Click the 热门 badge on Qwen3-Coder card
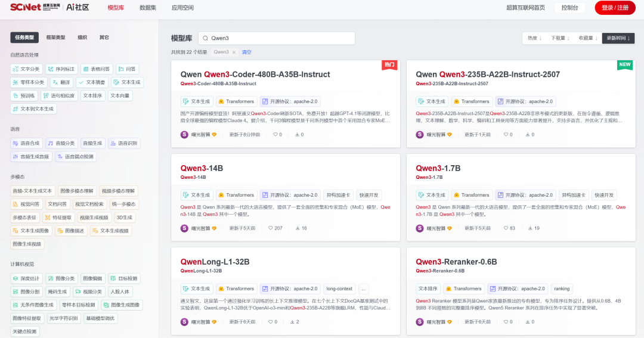This screenshot has height=338, width=644. click(389, 65)
